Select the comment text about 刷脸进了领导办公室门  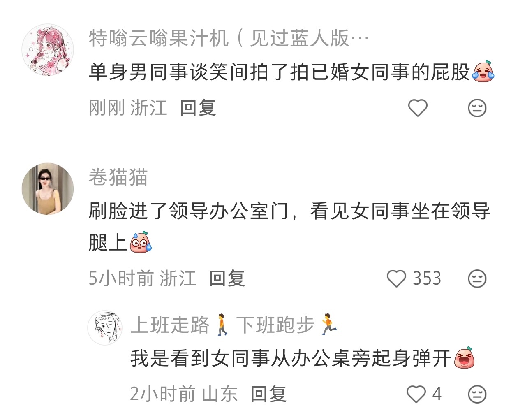(x=289, y=226)
